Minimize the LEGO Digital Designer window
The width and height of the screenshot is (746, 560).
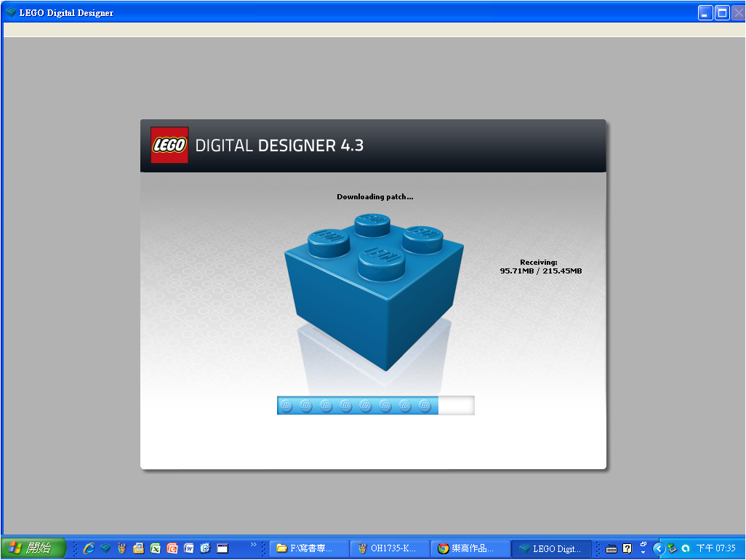click(705, 13)
